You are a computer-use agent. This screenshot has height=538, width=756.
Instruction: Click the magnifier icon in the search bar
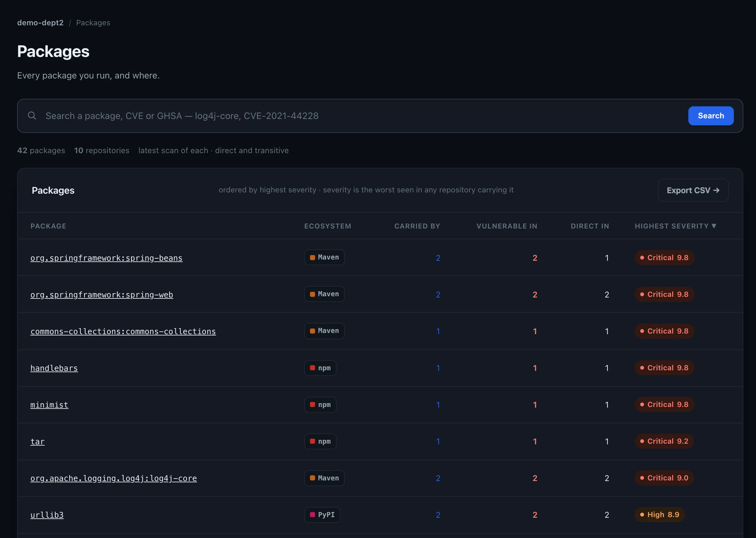point(32,116)
